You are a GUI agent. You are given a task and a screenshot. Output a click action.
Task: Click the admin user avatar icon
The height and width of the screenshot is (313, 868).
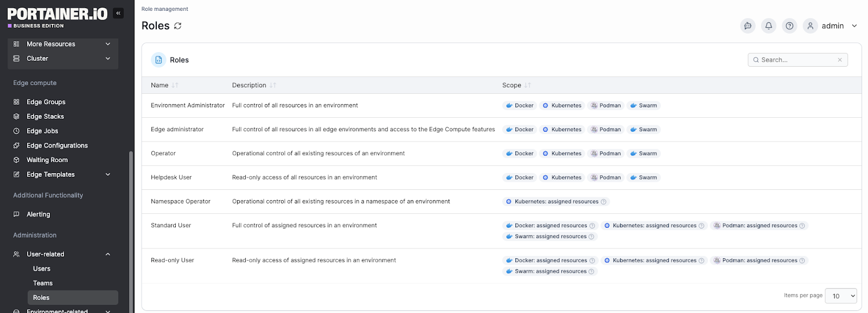tap(810, 26)
